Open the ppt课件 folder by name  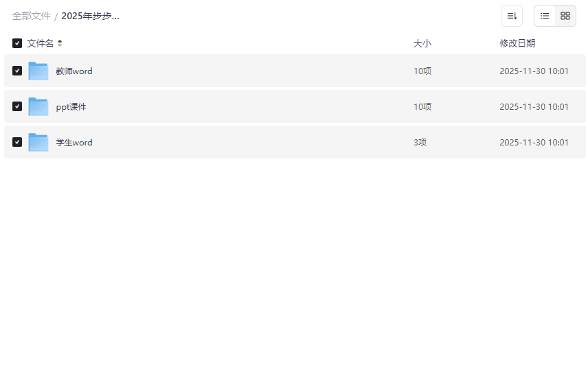[71, 107]
